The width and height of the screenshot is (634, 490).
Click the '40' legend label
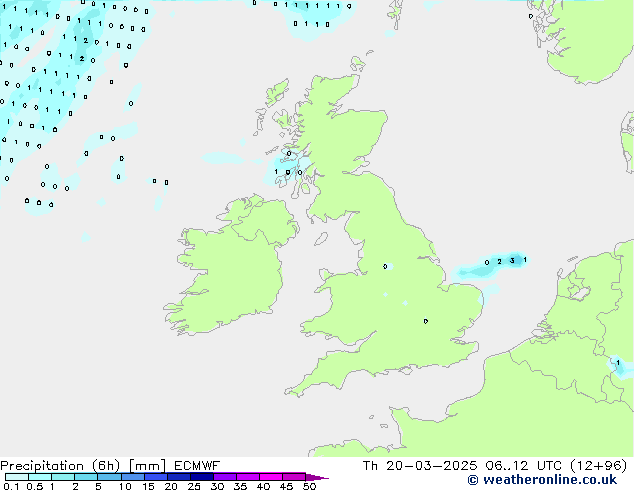263,486
